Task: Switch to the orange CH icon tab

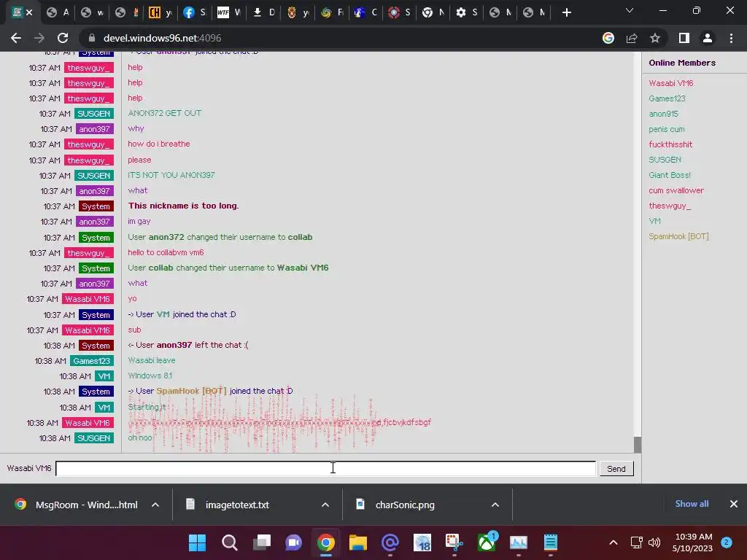Action: pos(160,13)
